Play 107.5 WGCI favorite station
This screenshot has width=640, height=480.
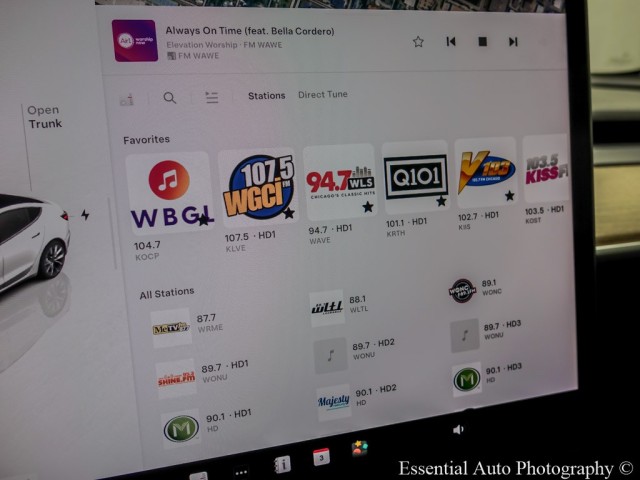tap(258, 188)
